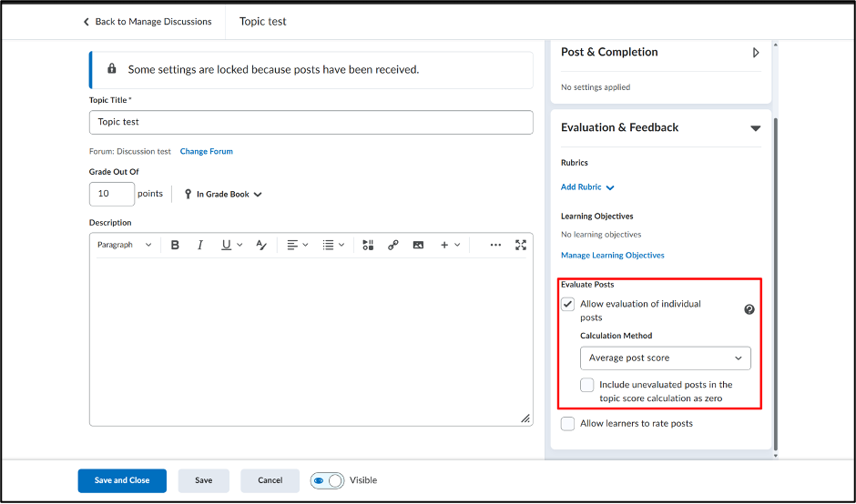This screenshot has width=856, height=504.
Task: Open the help icon for evaluating posts
Action: pyautogui.click(x=749, y=310)
